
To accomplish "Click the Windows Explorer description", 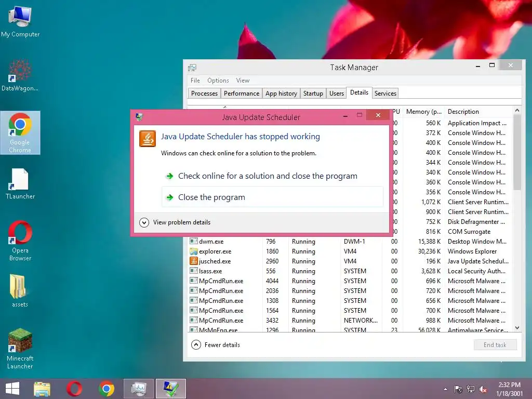I will [472, 251].
